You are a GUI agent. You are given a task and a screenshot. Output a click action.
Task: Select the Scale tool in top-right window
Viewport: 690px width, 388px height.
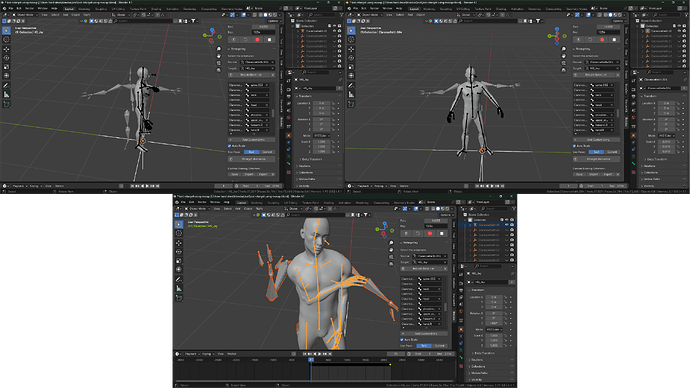point(351,67)
